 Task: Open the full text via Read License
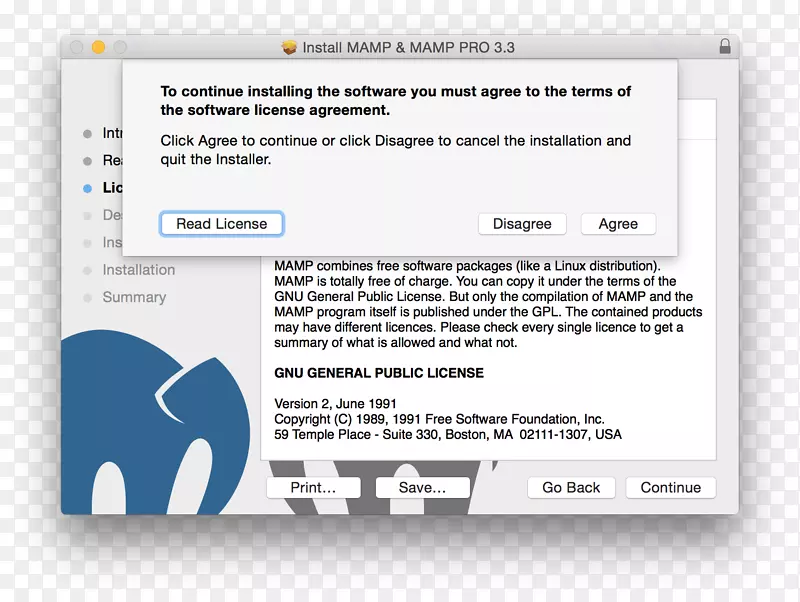point(222,224)
